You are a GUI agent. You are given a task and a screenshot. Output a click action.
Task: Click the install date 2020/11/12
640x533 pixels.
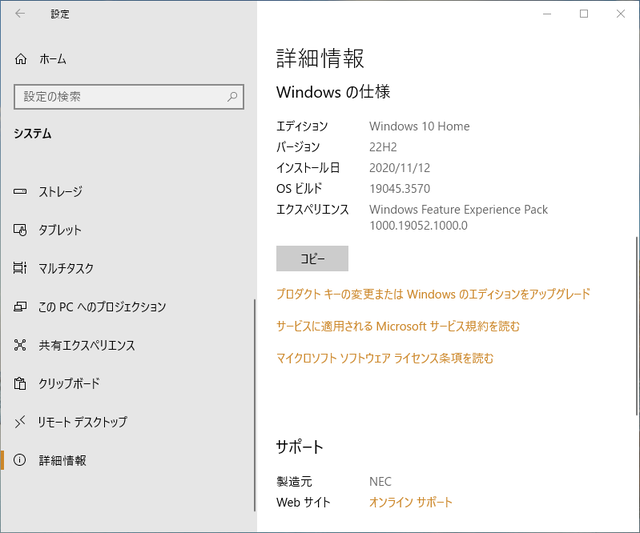(x=400, y=168)
